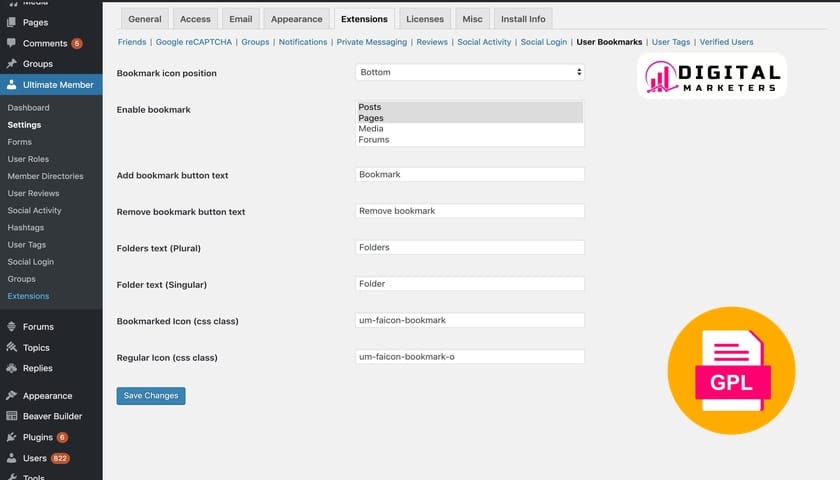Switch to the Licenses tab
This screenshot has height=480, width=840.
coord(424,19)
